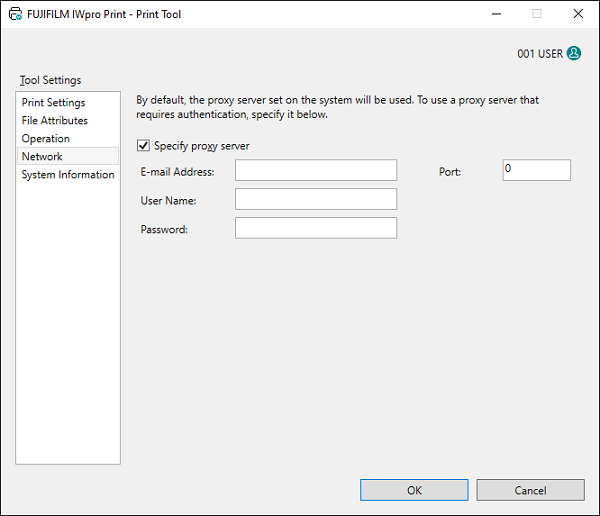
Task: Select File Attributes from the settings list
Action: tap(55, 121)
